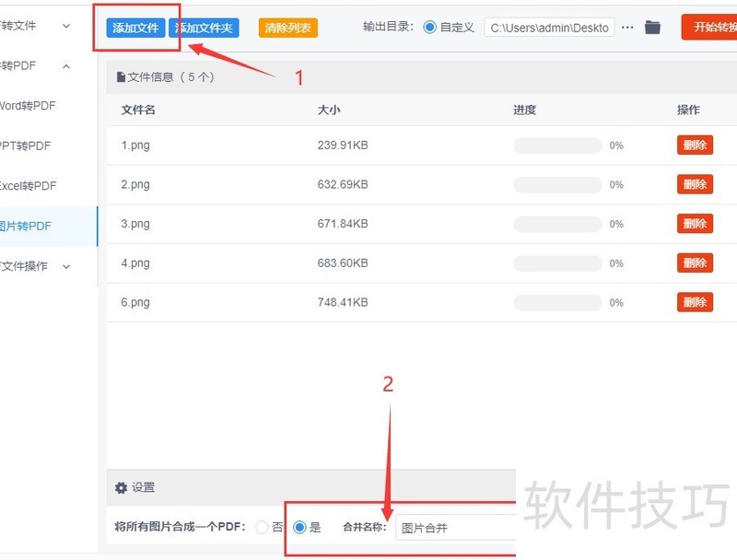Viewport: 737px width, 560px height.
Task: Click the ellipsis icon after the output path
Action: 627,27
